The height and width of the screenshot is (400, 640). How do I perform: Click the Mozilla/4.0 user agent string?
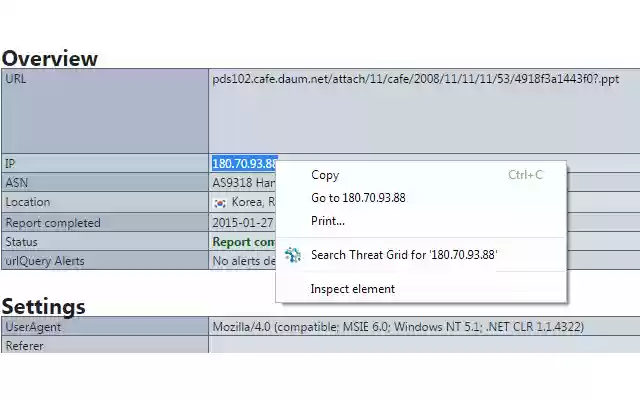398,327
